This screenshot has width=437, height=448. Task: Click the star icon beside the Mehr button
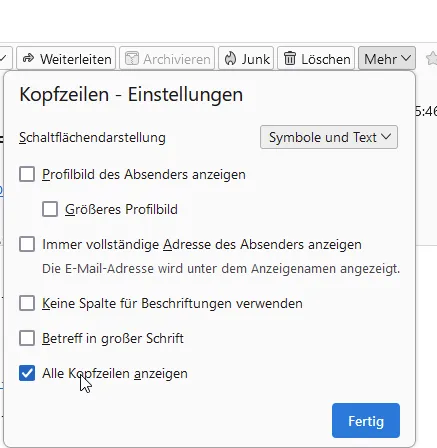(432, 59)
